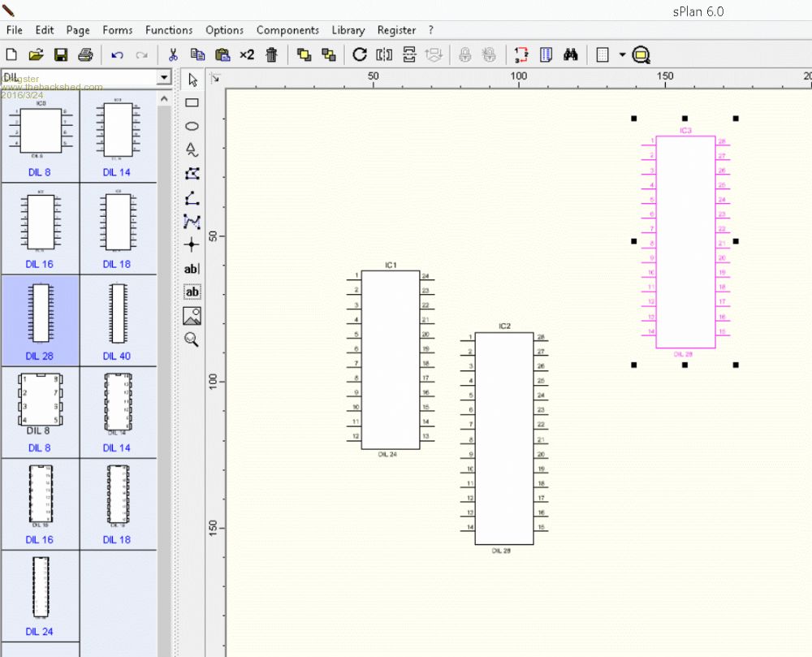The image size is (812, 657).
Task: Choose the Bezier curve tool
Action: click(x=192, y=221)
